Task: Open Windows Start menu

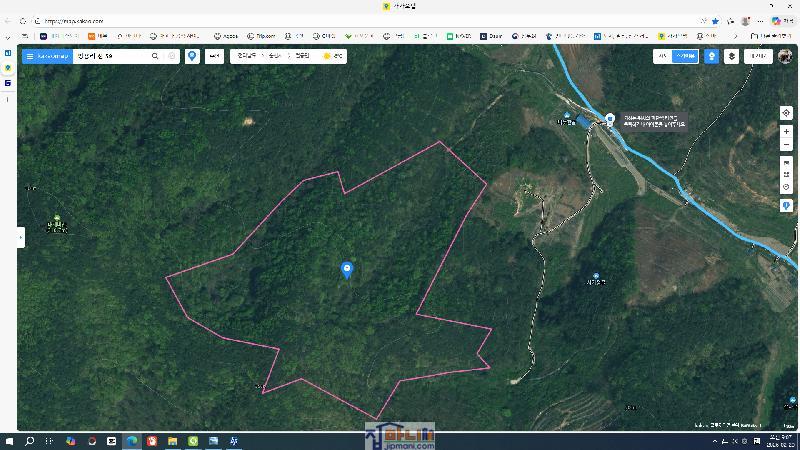Action: (x=9, y=441)
